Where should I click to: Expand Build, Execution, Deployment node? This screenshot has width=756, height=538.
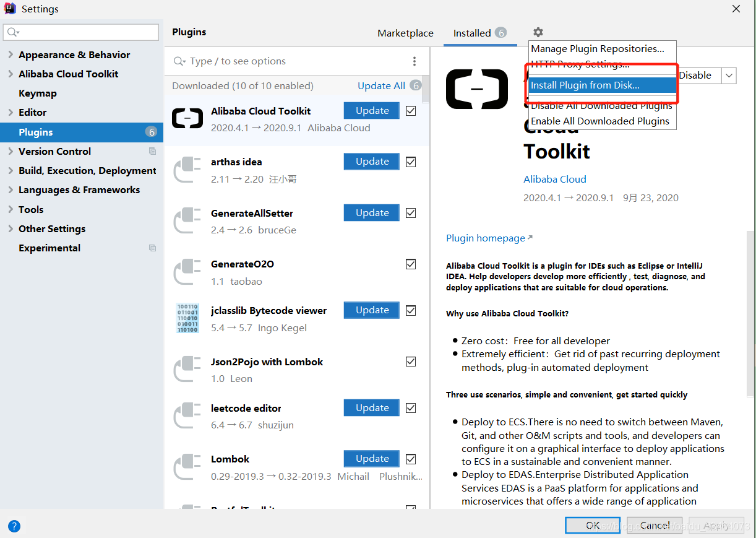[x=11, y=170]
